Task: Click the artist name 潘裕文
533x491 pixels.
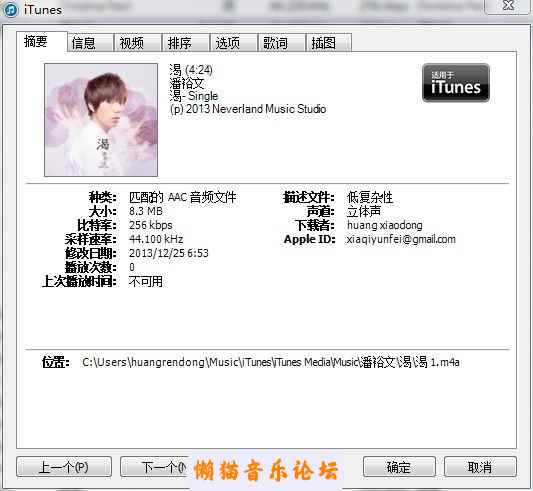Action: [187, 83]
